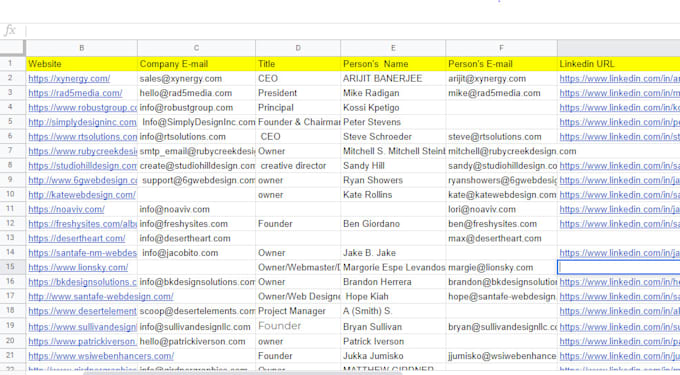Open the freshysites.com link
Viewport: 680px width, 375px height.
click(x=82, y=224)
